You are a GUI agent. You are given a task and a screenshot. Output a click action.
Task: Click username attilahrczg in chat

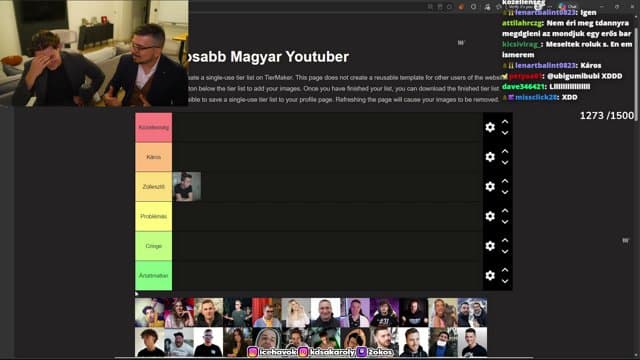coord(522,23)
